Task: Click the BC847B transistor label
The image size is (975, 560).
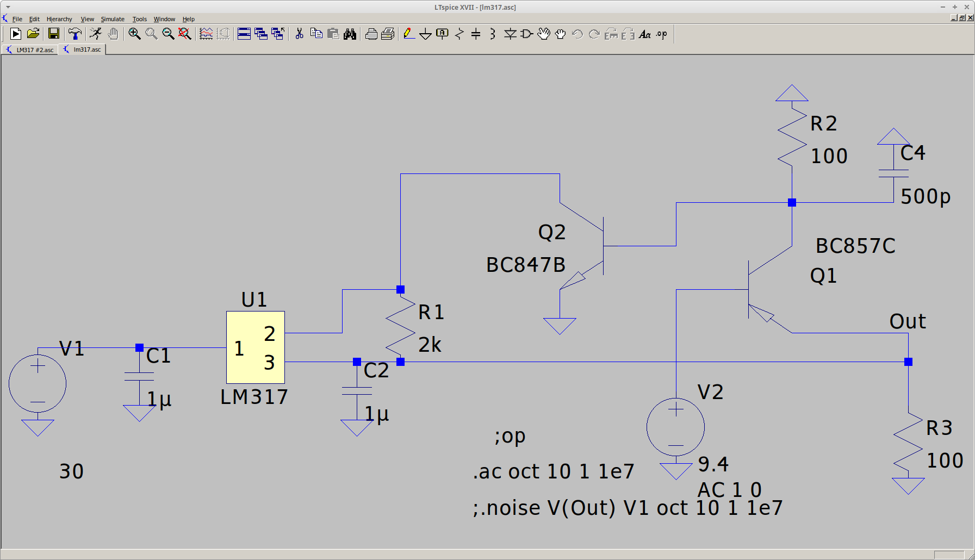Action: tap(526, 265)
